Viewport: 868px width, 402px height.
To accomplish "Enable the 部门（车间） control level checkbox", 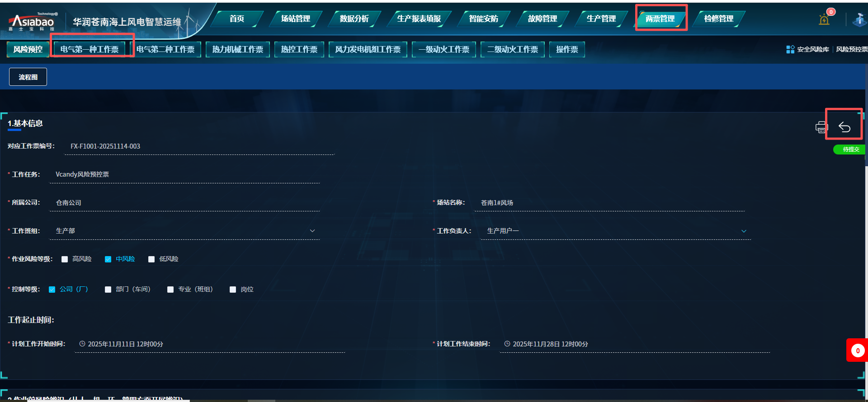I will (x=108, y=290).
